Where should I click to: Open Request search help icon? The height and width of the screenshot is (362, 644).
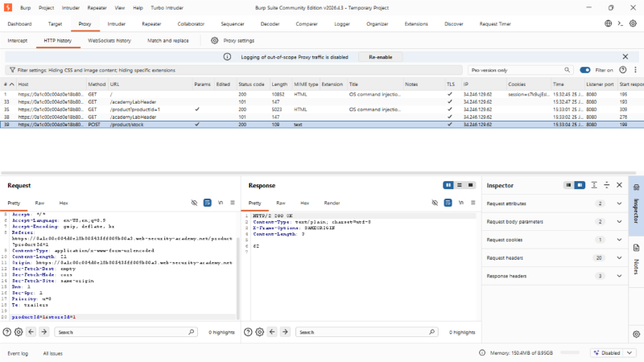(7, 332)
